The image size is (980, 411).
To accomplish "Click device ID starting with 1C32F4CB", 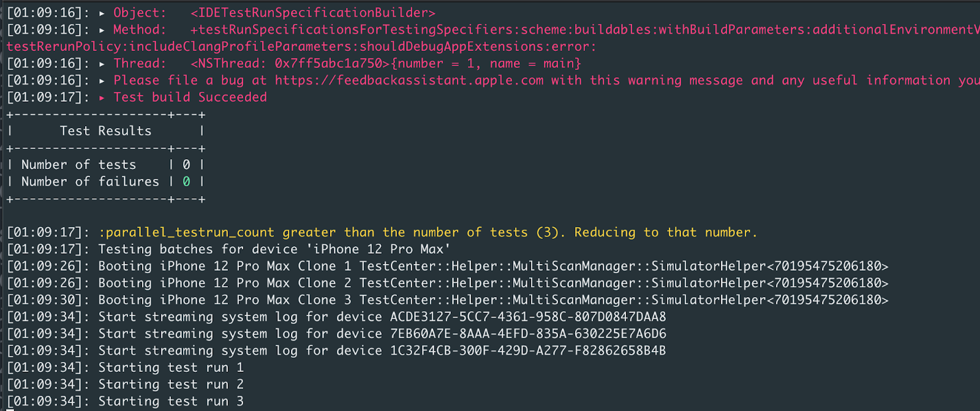I will pyautogui.click(x=528, y=351).
